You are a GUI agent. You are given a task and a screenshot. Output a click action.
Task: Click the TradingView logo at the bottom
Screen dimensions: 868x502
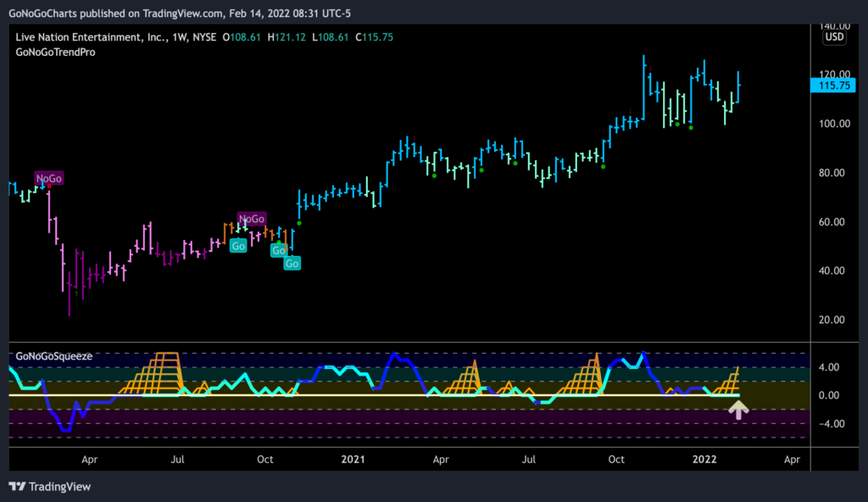(50, 487)
